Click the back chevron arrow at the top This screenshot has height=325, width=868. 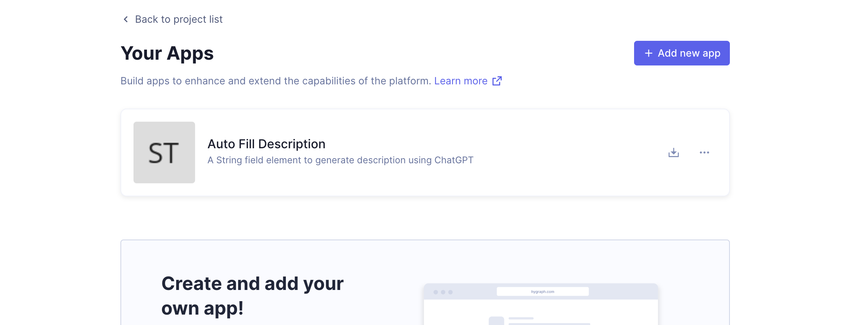tap(125, 19)
